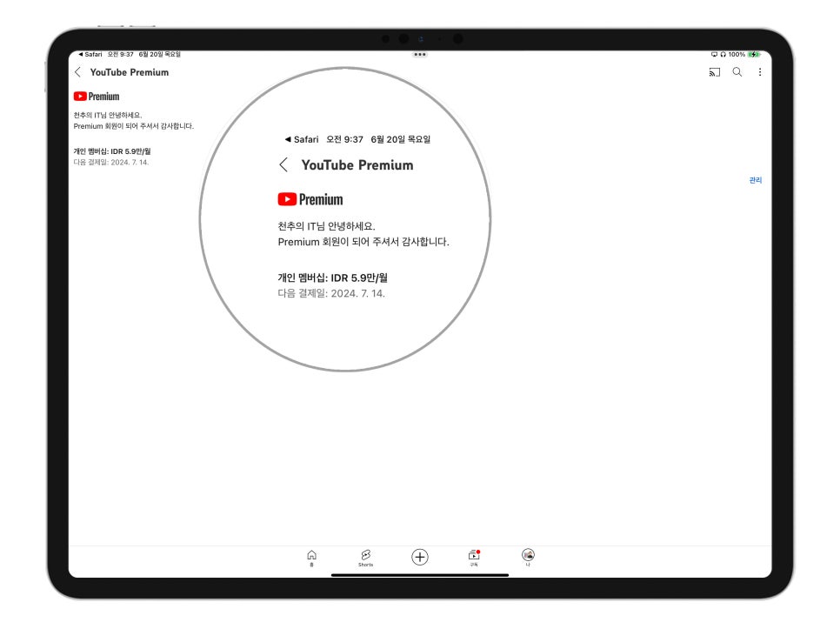This screenshot has width=840, height=629.
Task: Tap the cast to TV icon
Action: [x=714, y=72]
